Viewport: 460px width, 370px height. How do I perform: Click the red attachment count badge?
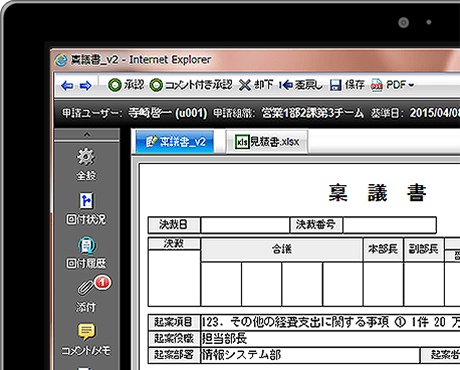click(x=102, y=283)
